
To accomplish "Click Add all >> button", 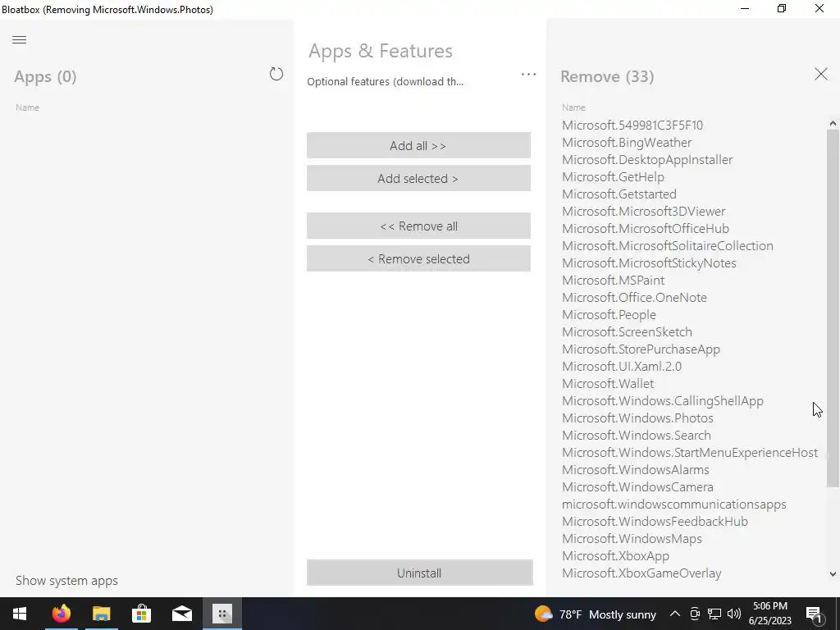I will pos(418,145).
